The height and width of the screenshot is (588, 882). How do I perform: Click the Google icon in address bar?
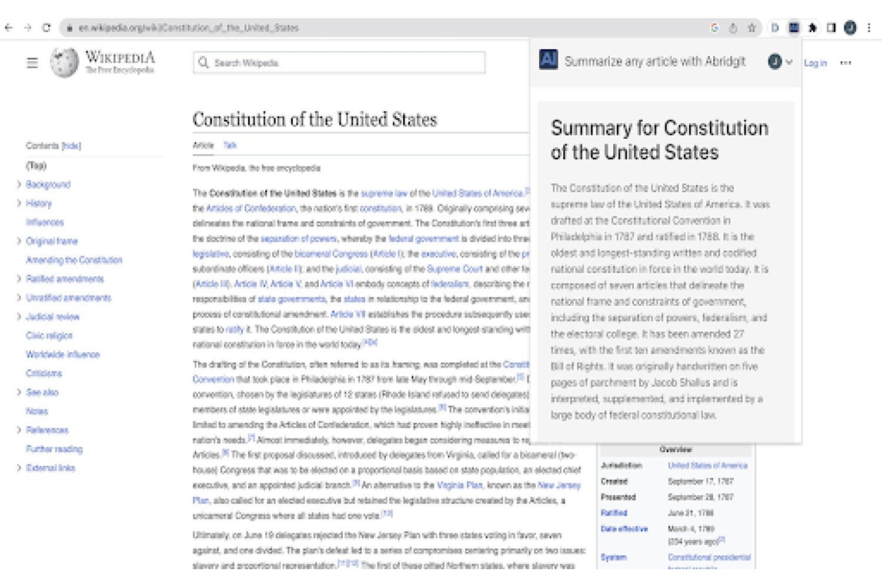point(714,28)
